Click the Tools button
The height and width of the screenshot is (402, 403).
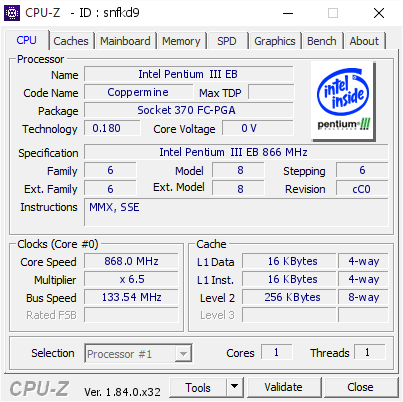(198, 387)
